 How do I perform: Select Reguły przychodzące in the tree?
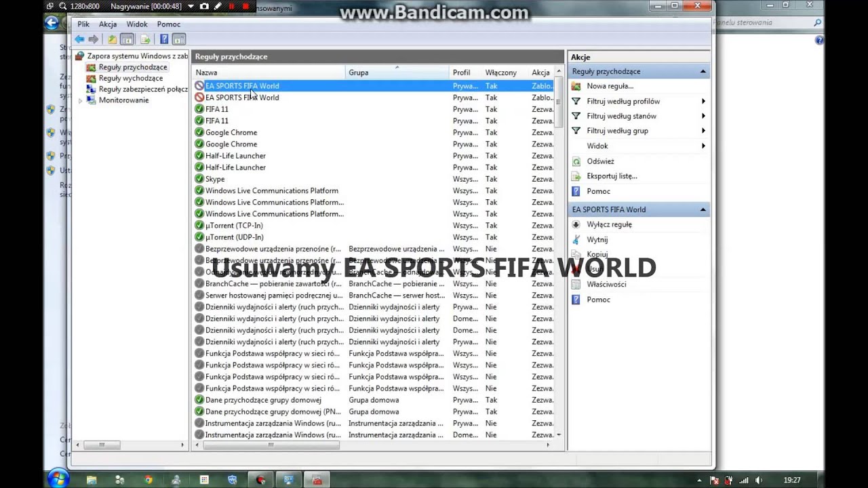133,67
